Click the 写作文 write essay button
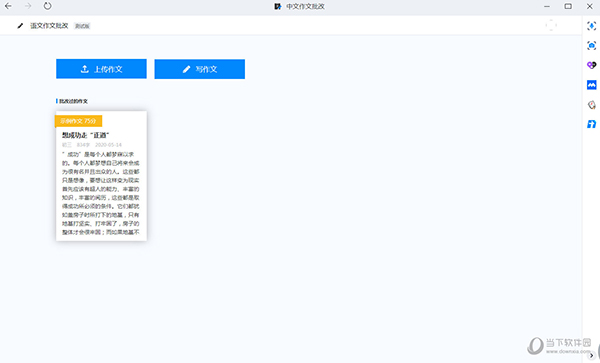 click(x=200, y=69)
